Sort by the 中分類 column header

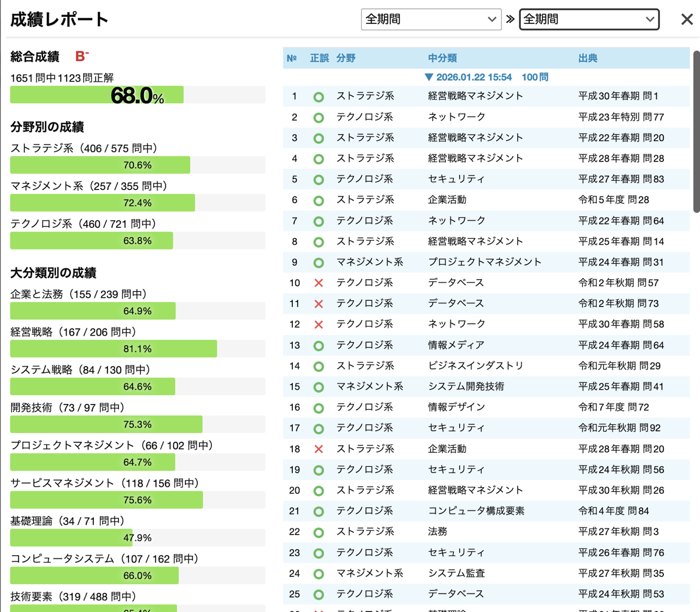[x=442, y=58]
